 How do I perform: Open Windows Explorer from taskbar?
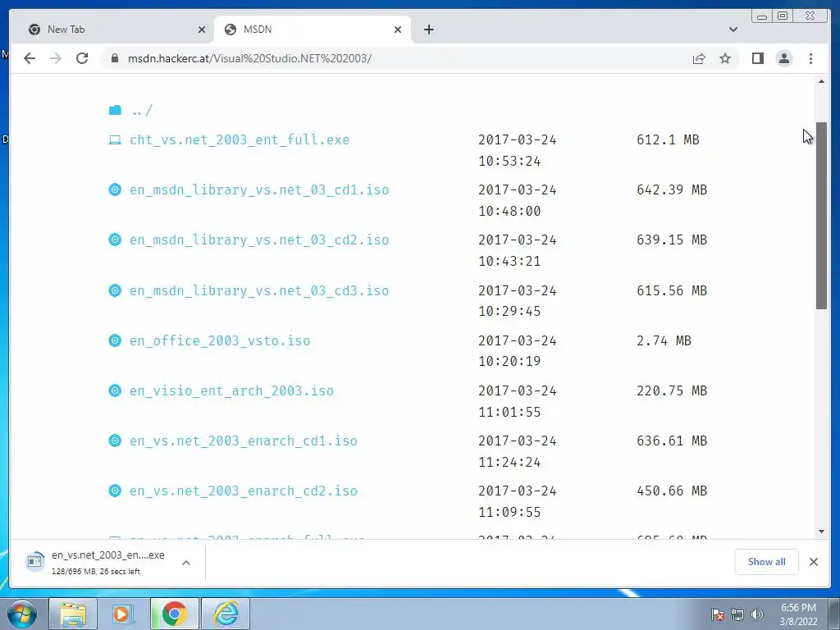(x=73, y=614)
